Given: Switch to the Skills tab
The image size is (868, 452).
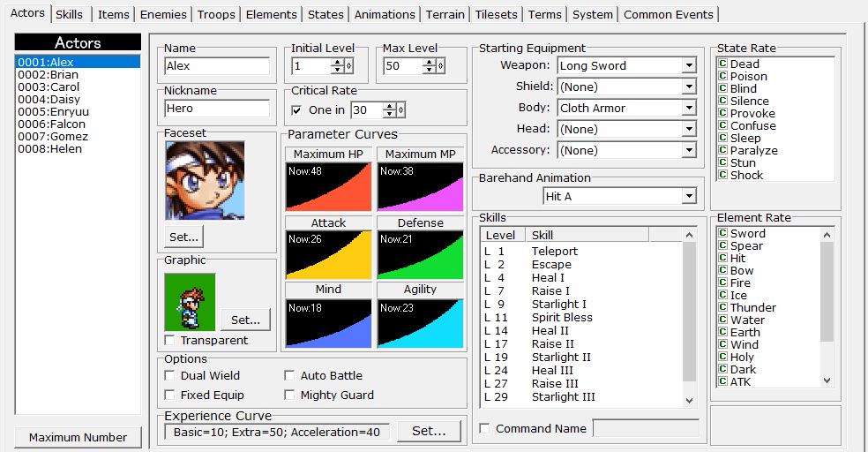Looking at the screenshot, I should tap(69, 14).
